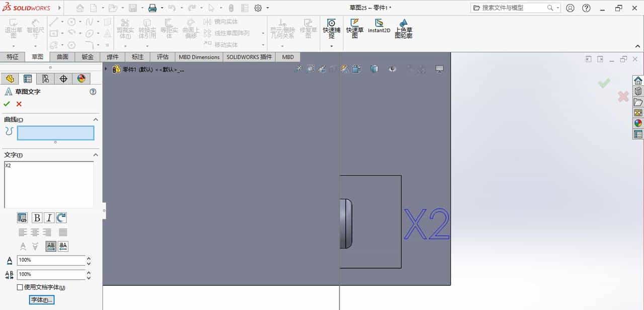644x310 pixels.
Task: Open the SOLIDWORKS Add-Ins tab
Action: (x=249, y=57)
